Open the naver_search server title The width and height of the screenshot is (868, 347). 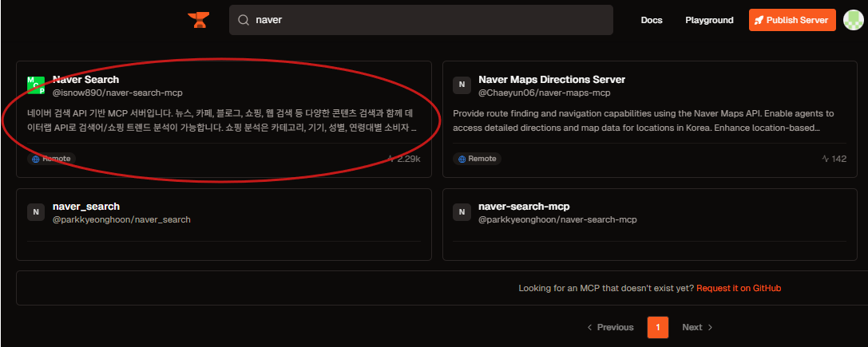click(x=86, y=207)
